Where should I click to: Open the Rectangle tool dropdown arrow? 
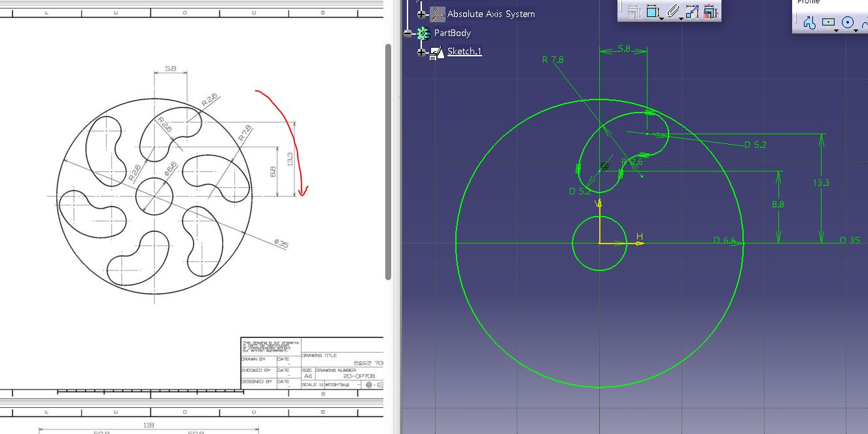coord(837,29)
